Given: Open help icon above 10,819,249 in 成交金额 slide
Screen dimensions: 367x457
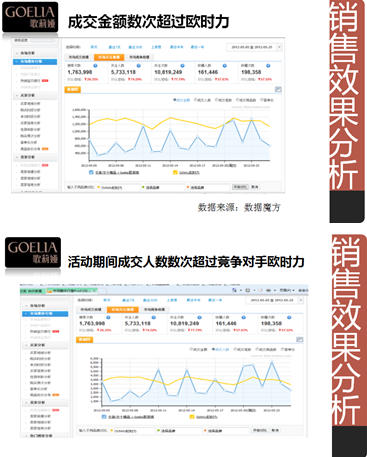Looking at the screenshot, I should coord(182,66).
